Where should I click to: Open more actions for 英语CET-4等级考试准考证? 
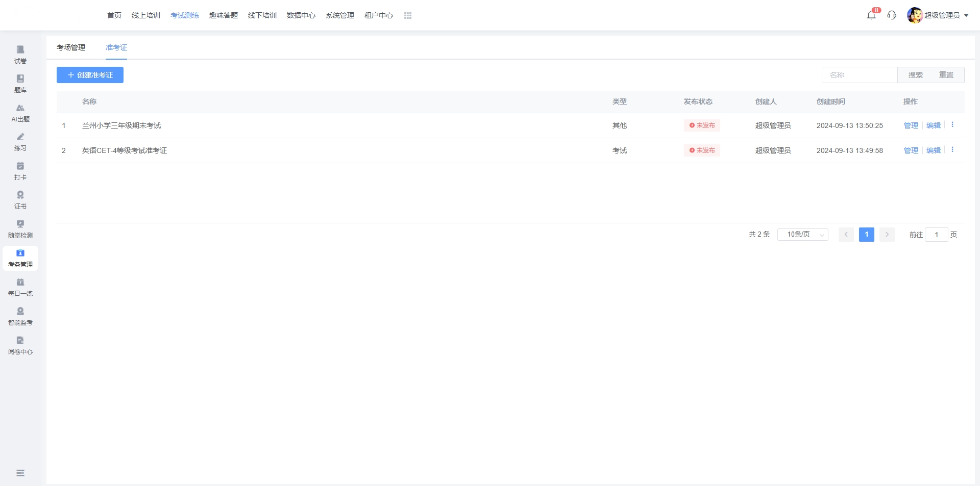click(952, 150)
